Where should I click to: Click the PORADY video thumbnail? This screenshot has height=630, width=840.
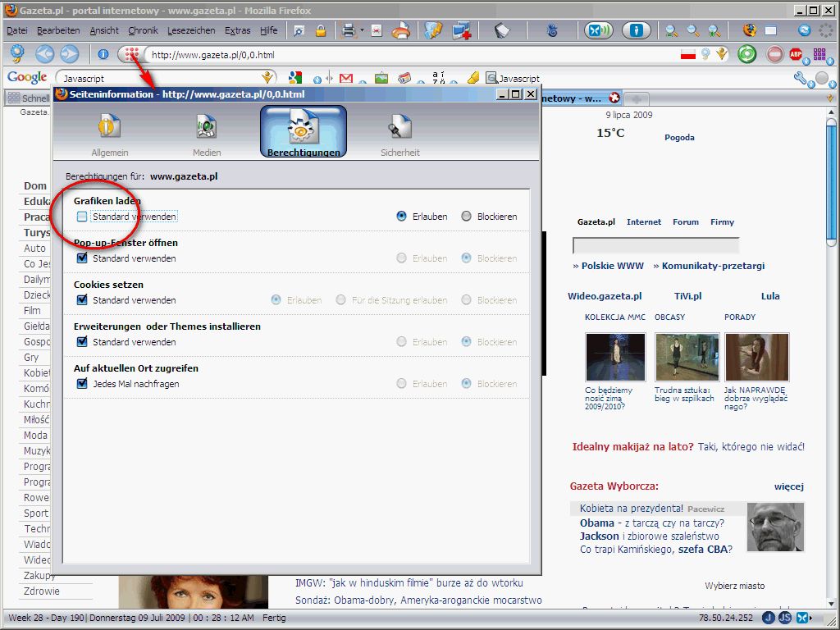(756, 357)
